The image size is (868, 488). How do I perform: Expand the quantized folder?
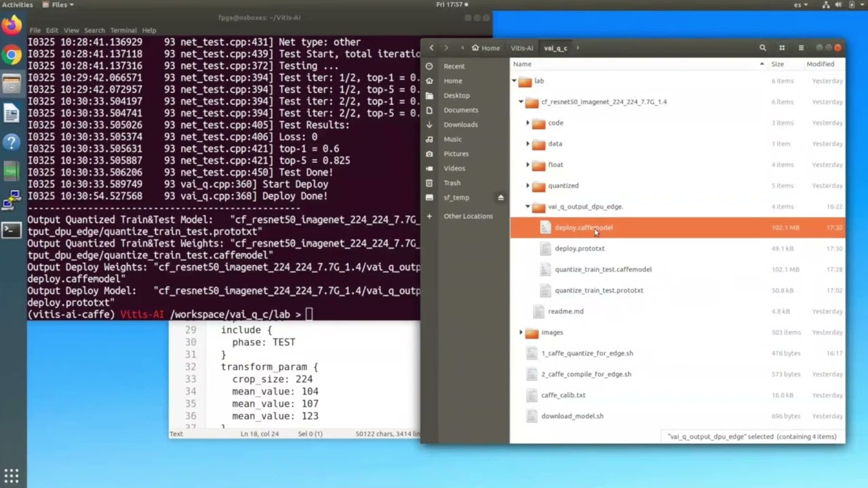528,186
